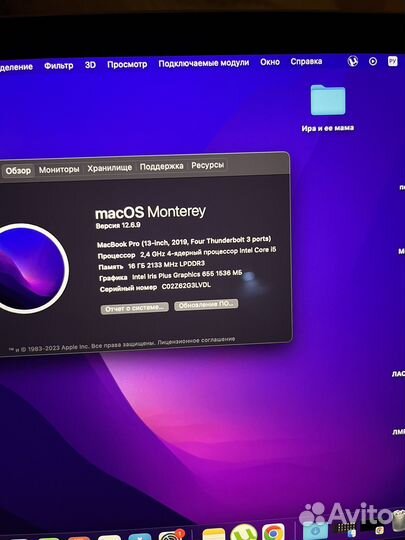This screenshot has width=405, height=540.
Task: Open the 3D menu
Action: click(x=90, y=65)
